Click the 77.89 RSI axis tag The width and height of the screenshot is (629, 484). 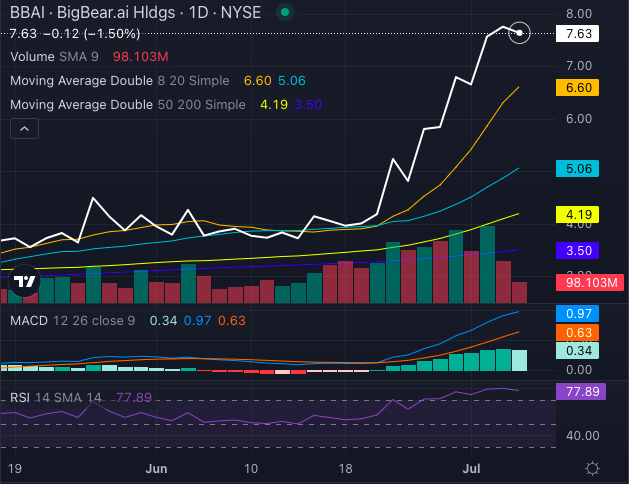pos(580,391)
